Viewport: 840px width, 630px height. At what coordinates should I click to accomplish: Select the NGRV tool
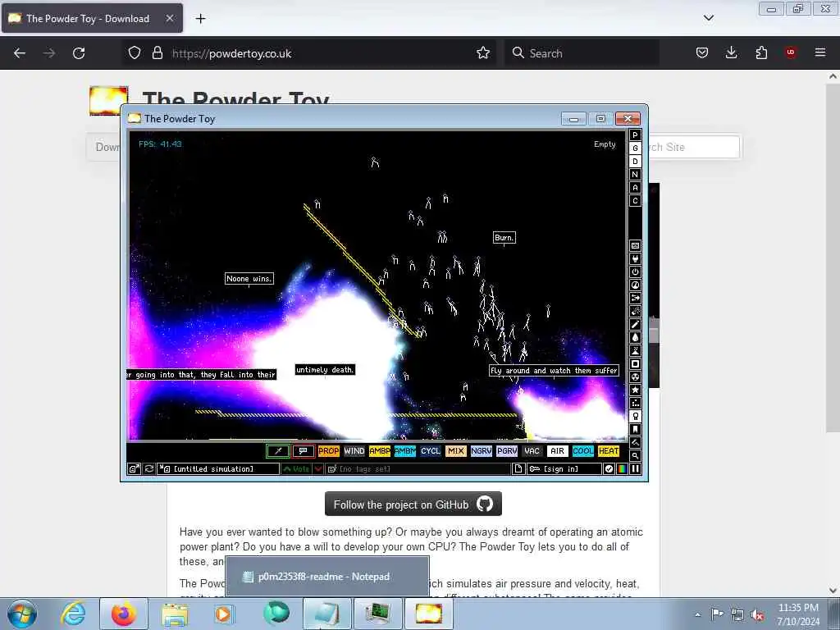[x=481, y=451]
